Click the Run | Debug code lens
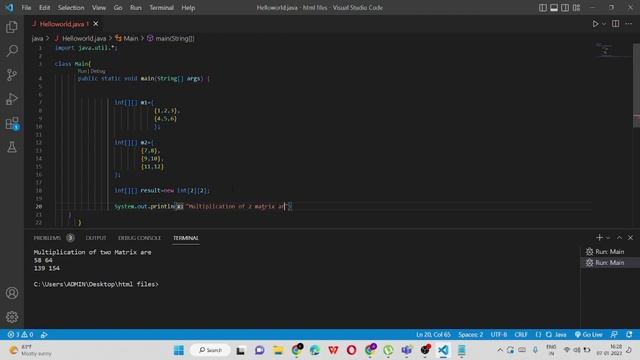Screen dimensions: 640x360 pyautogui.click(x=91, y=71)
